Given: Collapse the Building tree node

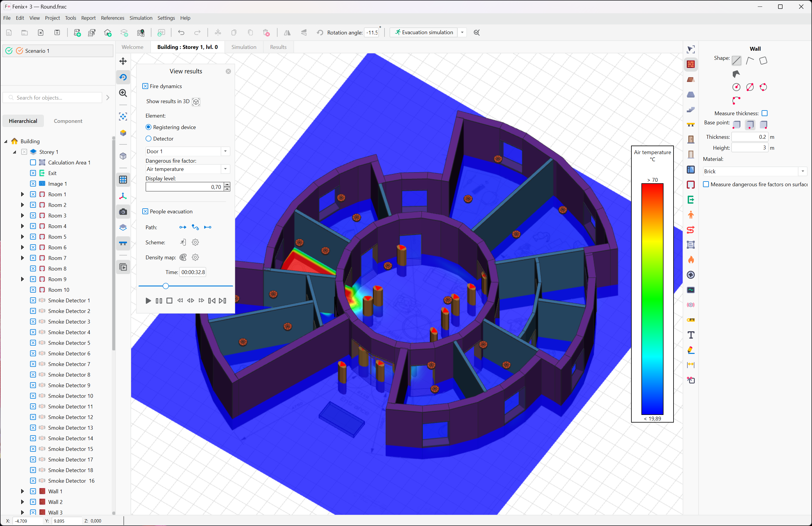Looking at the screenshot, I should tap(6, 141).
